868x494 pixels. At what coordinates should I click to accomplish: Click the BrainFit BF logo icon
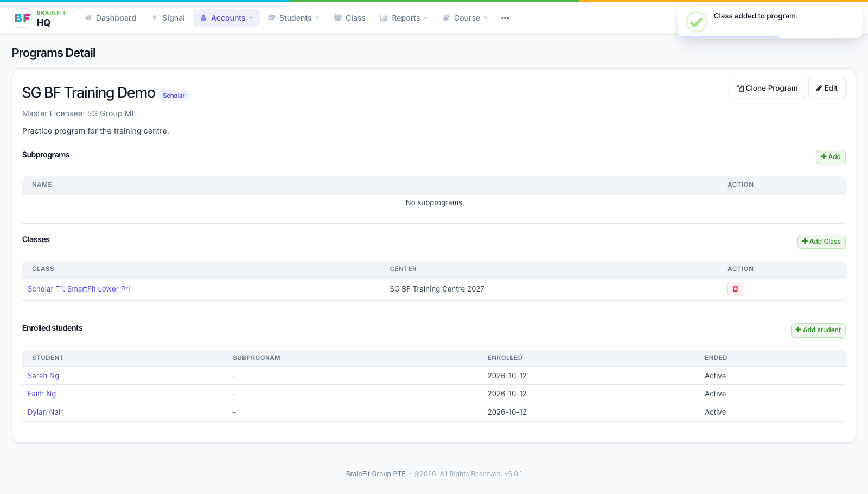coord(22,18)
